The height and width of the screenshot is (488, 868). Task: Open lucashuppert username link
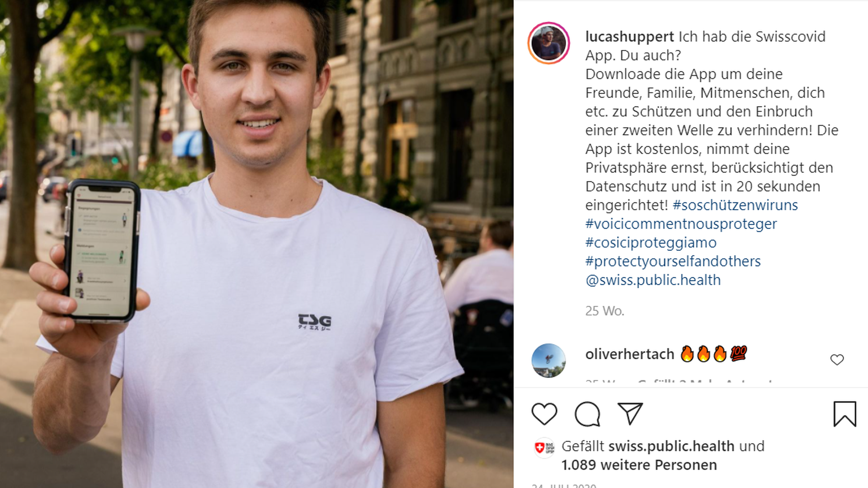629,37
